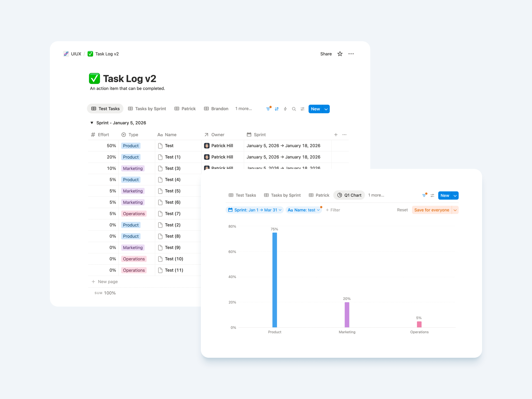Viewport: 532px width, 399px height.
Task: Open view settings sliders icon in table toolbar
Action: click(302, 109)
